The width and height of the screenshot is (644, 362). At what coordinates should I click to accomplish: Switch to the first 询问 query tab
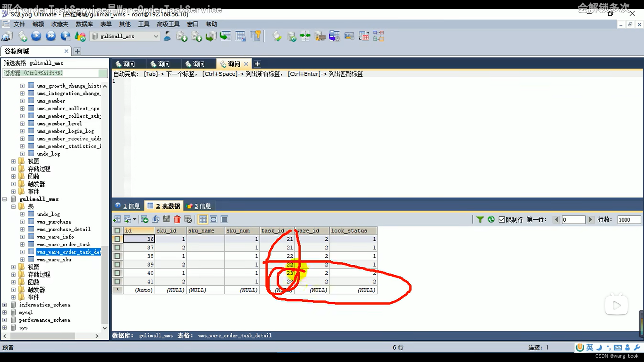click(x=129, y=64)
